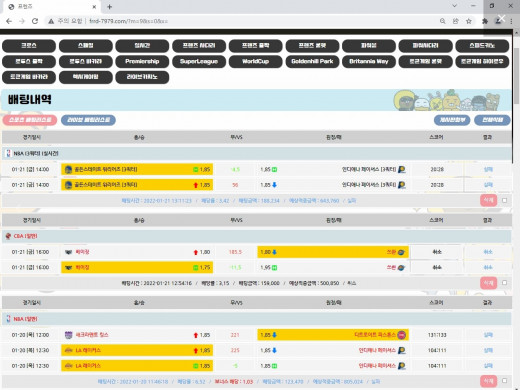520x390 pixels.
Task: Open the zoom magnifier icon in address bar
Action: coord(443,21)
